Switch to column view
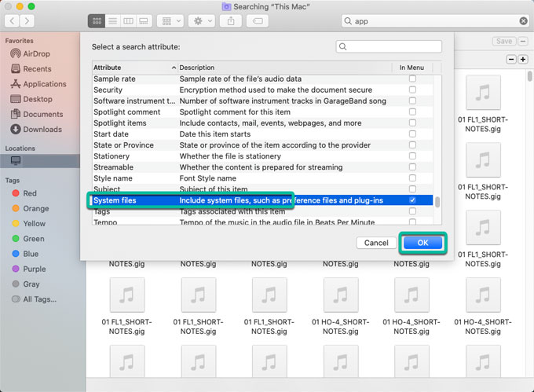 128,21
